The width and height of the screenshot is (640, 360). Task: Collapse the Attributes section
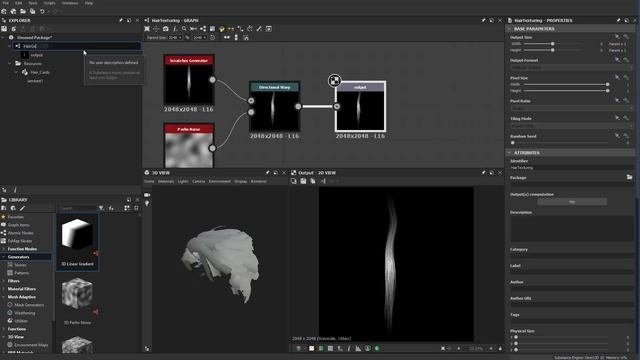tap(509, 153)
